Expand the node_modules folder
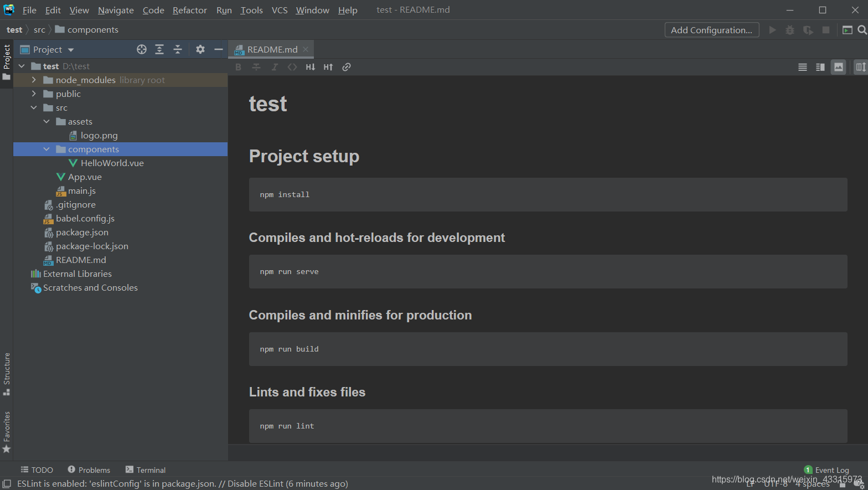Image resolution: width=868 pixels, height=490 pixels. click(x=34, y=80)
